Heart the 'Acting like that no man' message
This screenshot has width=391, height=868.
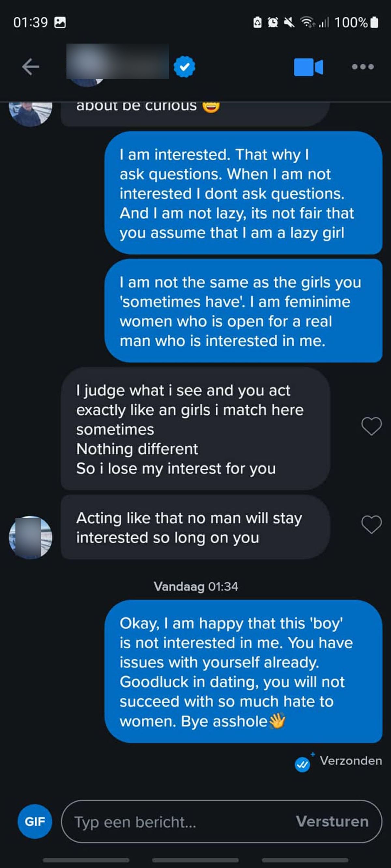(371, 525)
